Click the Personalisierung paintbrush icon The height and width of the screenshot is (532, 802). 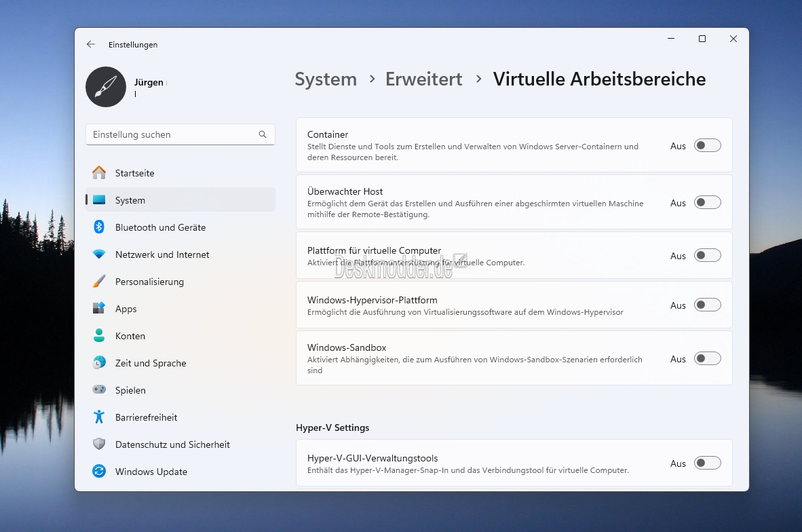tap(99, 282)
